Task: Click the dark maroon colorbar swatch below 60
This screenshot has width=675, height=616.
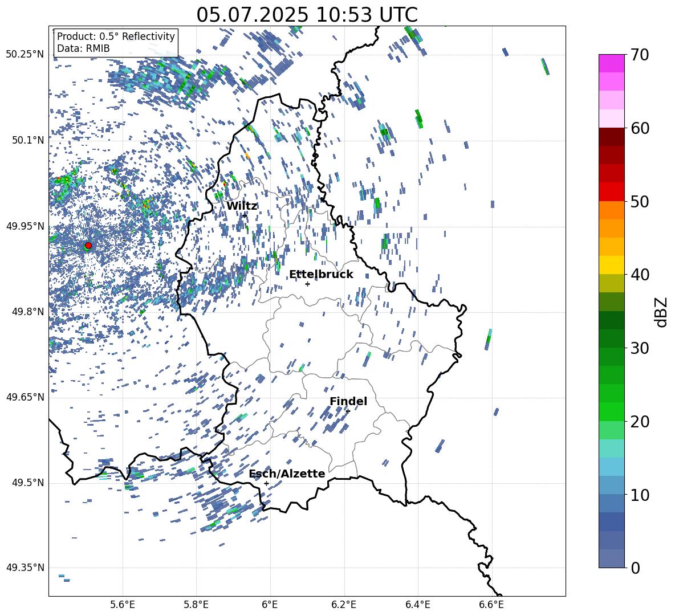Action: click(x=611, y=137)
